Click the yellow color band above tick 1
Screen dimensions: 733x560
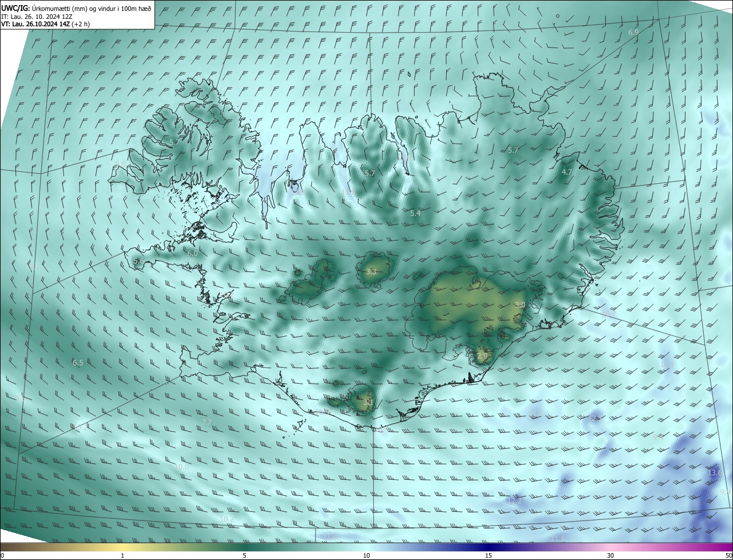[123, 547]
